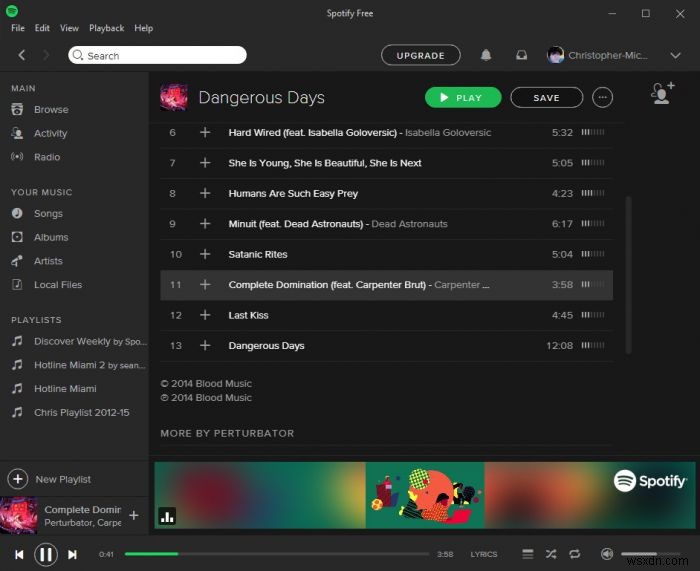Open notifications bell icon

[486, 55]
